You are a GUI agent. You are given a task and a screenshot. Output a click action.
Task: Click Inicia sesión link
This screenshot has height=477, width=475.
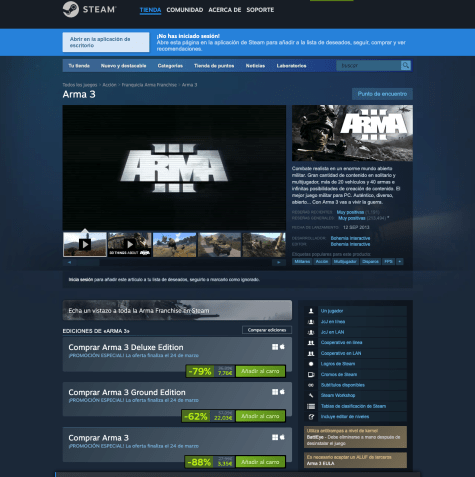click(81, 280)
